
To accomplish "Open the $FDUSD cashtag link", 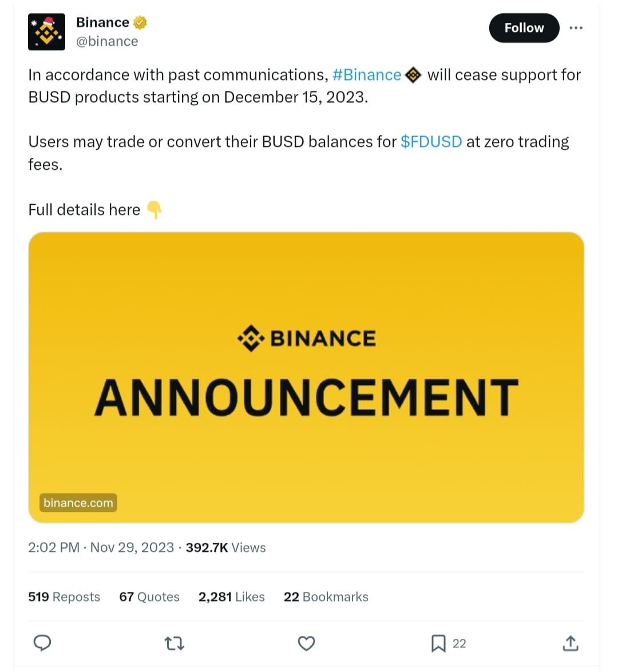I will (431, 142).
